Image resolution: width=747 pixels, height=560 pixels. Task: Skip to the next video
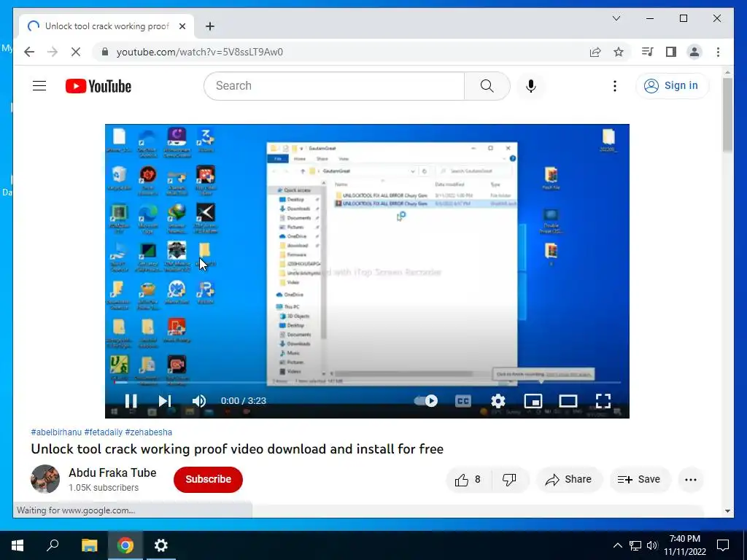[x=165, y=401]
